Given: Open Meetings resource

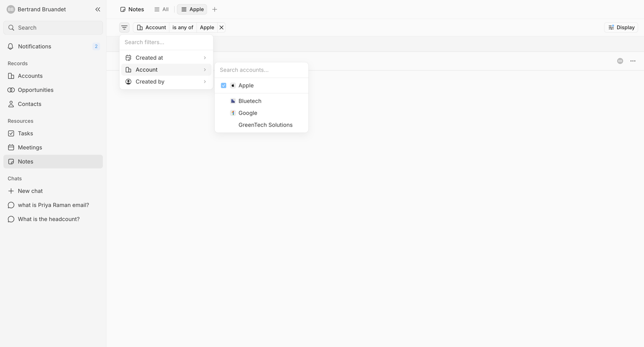Looking at the screenshot, I should 53,147.
